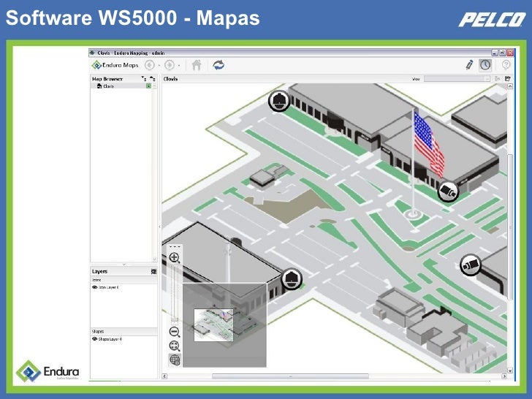Screen dimensions: 532x399
Task: Click the Forward navigation arrow in toolbar
Action: pyautogui.click(x=170, y=65)
